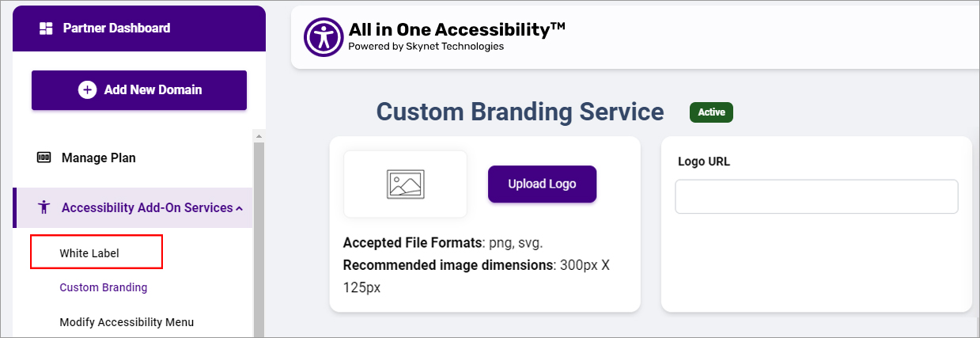This screenshot has width=980, height=338.
Task: Click the sidebar scrollbar up arrow
Action: [258, 136]
